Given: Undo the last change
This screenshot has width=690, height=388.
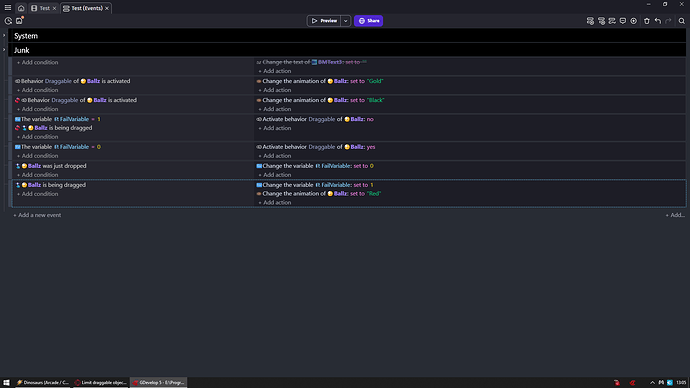Looking at the screenshot, I should pos(658,21).
